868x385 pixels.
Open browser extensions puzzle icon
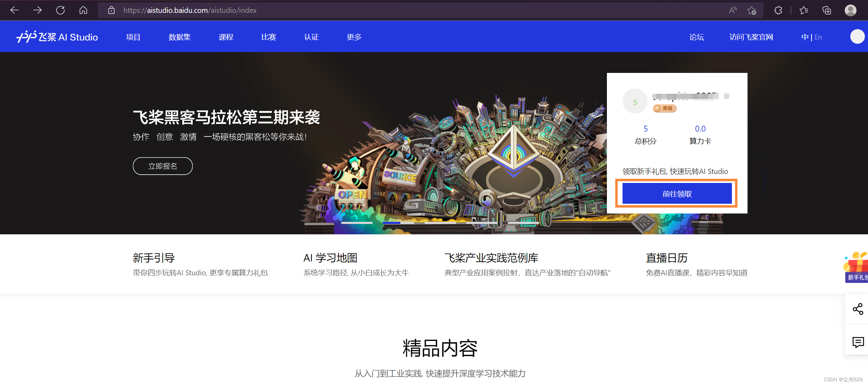click(x=778, y=10)
